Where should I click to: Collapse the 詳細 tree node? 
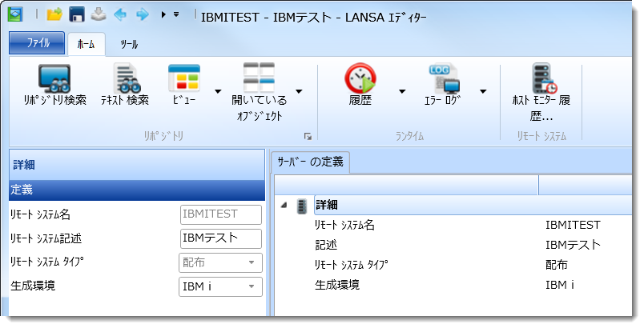(x=284, y=205)
